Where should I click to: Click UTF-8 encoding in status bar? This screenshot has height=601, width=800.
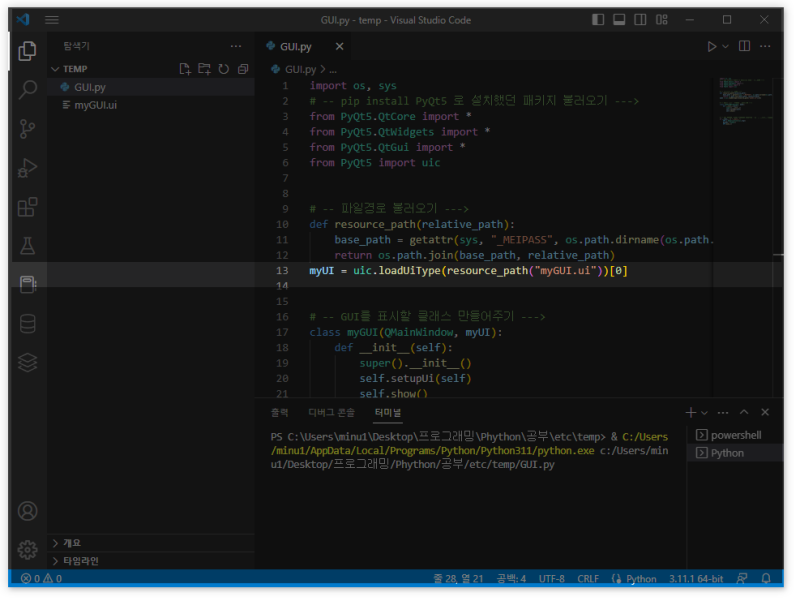pos(551,579)
